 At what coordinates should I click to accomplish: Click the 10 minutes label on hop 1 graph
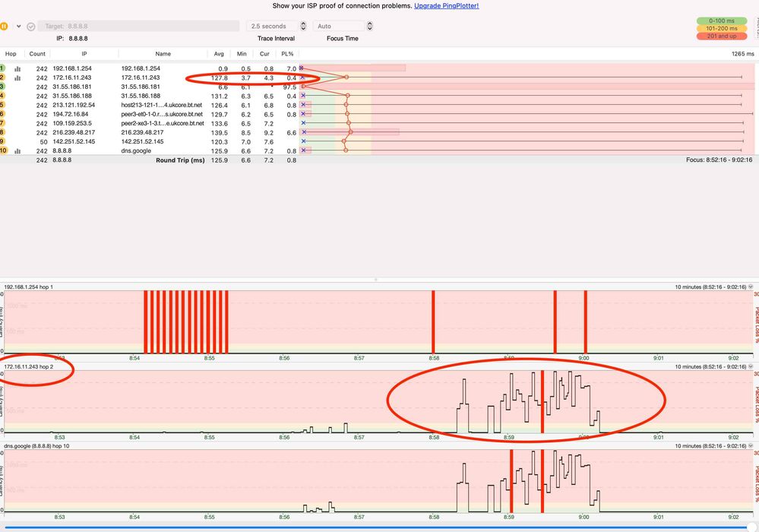click(x=710, y=287)
